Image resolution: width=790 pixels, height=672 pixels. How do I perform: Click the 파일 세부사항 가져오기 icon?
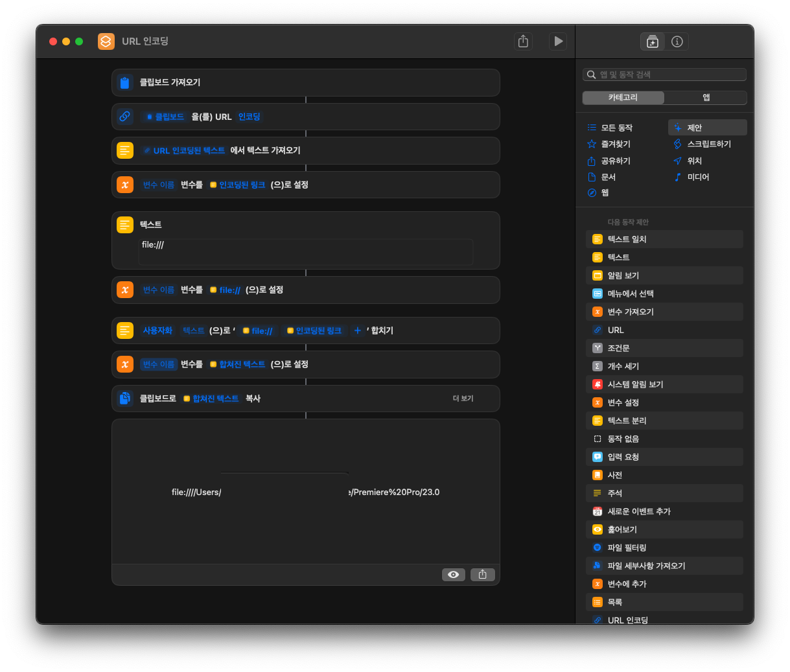pos(598,566)
